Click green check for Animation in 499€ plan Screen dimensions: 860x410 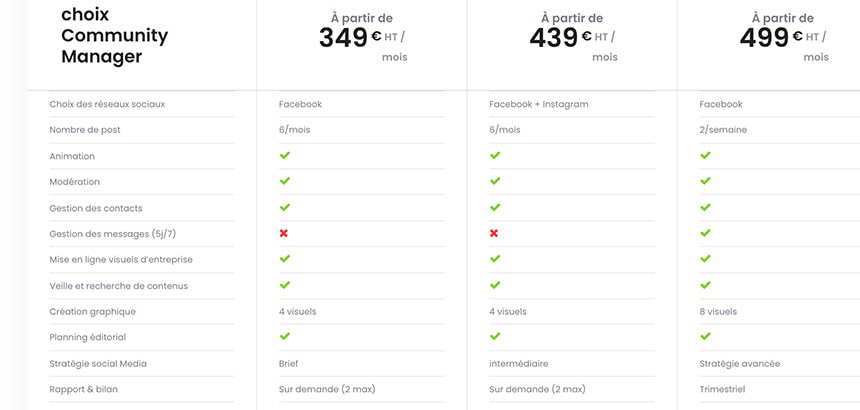tap(705, 156)
